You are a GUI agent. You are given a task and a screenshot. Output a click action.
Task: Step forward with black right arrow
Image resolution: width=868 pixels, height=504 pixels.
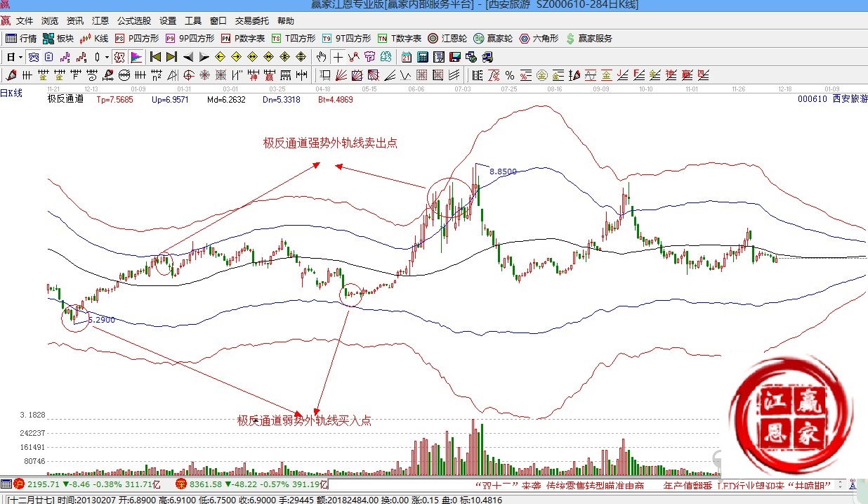[x=204, y=57]
